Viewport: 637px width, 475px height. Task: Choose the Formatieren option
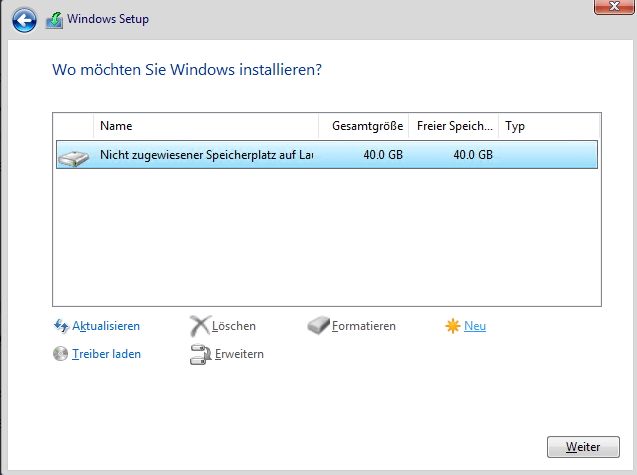click(x=364, y=326)
